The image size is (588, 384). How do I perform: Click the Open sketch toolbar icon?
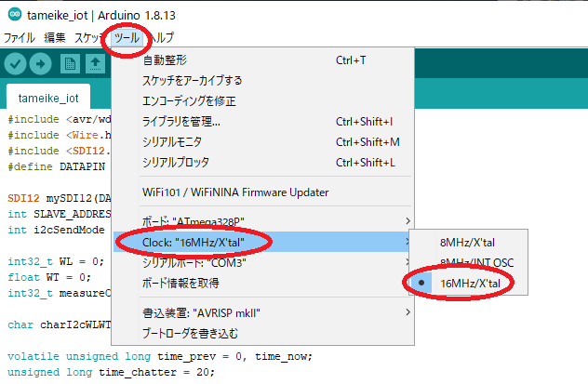pos(95,63)
